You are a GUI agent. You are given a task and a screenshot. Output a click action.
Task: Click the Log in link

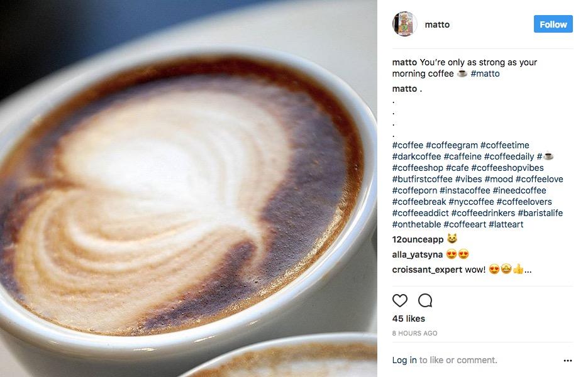(404, 360)
